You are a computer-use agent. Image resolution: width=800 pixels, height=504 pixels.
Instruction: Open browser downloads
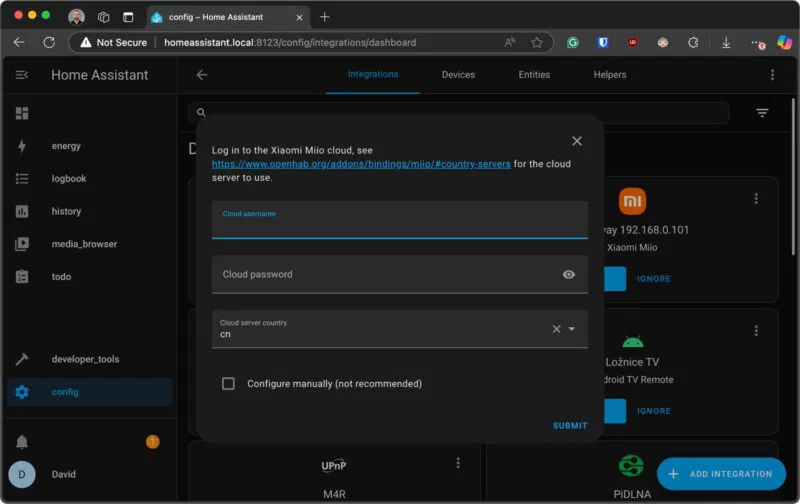coord(726,43)
